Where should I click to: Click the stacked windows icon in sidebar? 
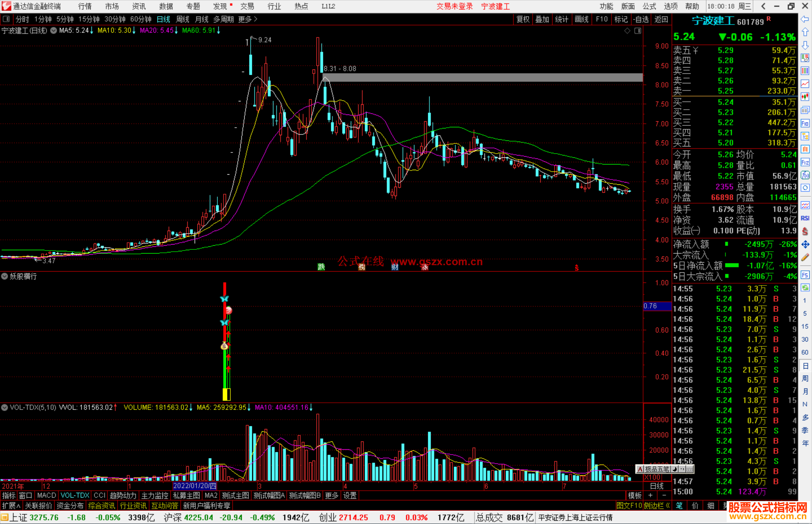tap(805, 110)
